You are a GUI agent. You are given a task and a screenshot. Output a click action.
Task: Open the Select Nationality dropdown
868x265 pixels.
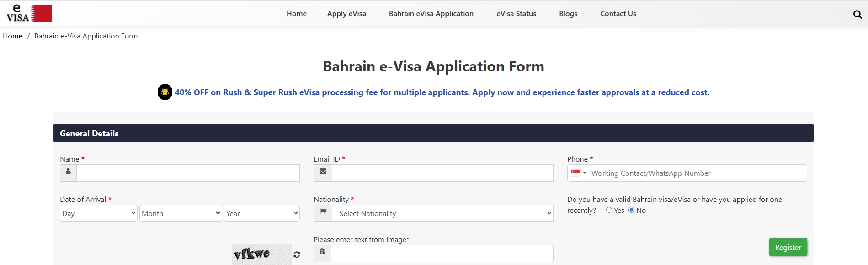[x=442, y=213]
